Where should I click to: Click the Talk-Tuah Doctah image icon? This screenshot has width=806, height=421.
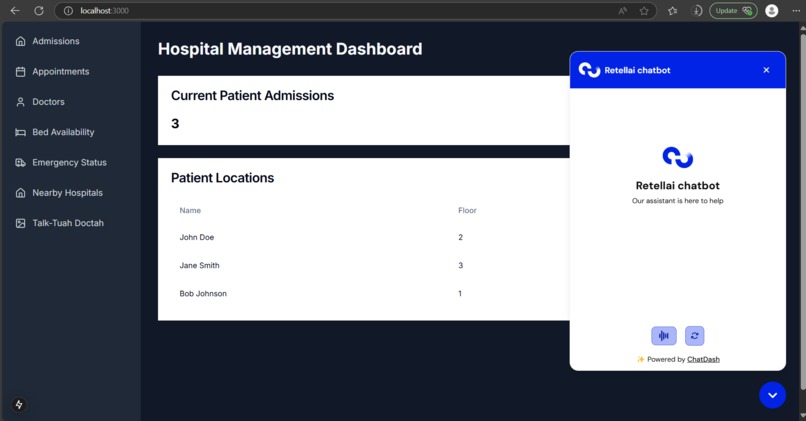click(x=21, y=223)
